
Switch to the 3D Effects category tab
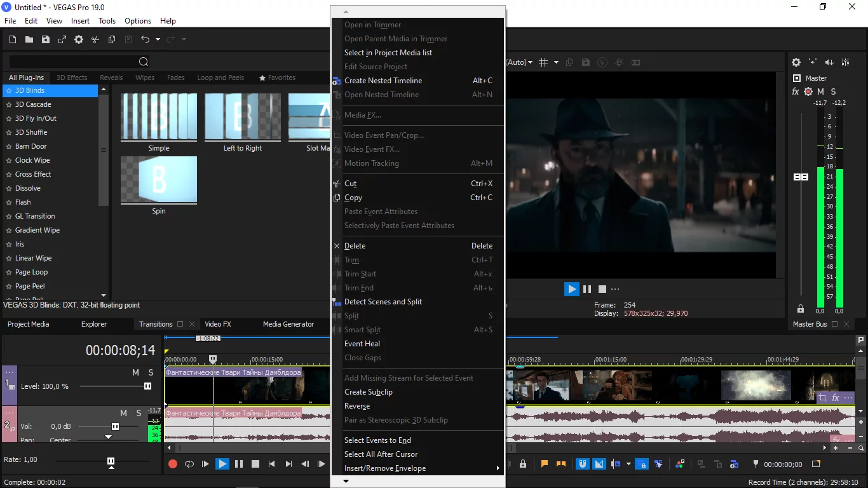(x=72, y=78)
